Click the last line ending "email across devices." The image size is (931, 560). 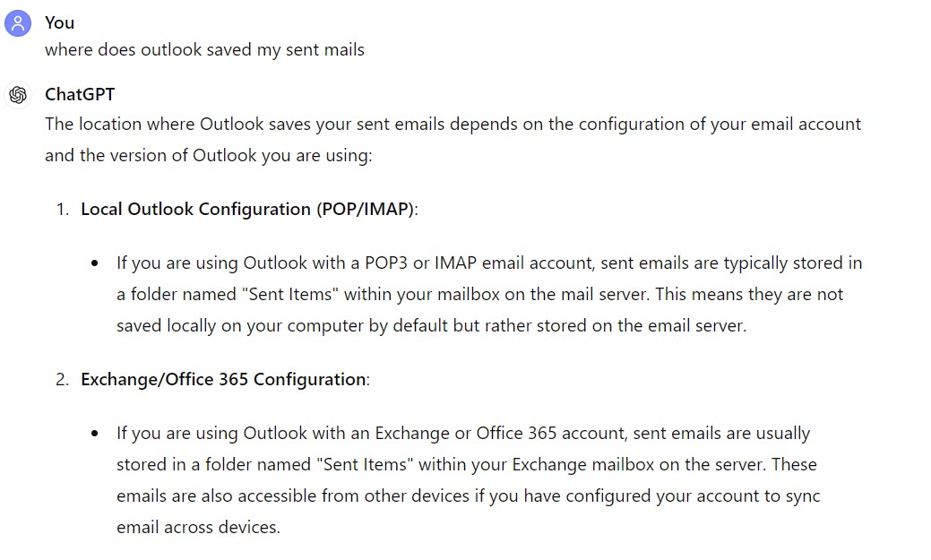click(x=198, y=527)
